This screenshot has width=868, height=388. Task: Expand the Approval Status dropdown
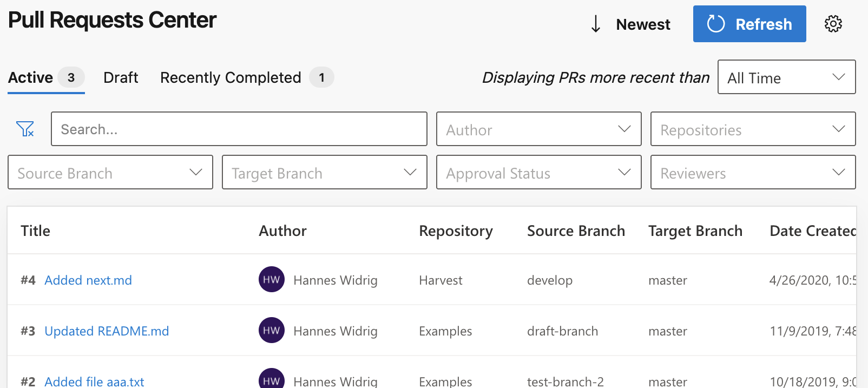538,172
